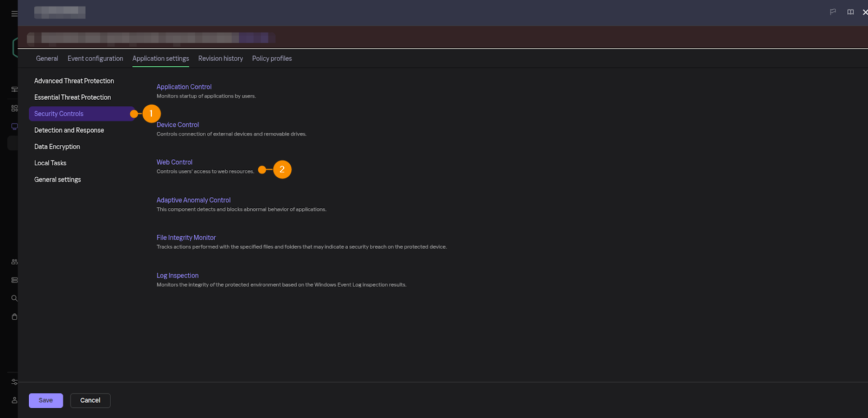Open the Web Control link

click(174, 162)
